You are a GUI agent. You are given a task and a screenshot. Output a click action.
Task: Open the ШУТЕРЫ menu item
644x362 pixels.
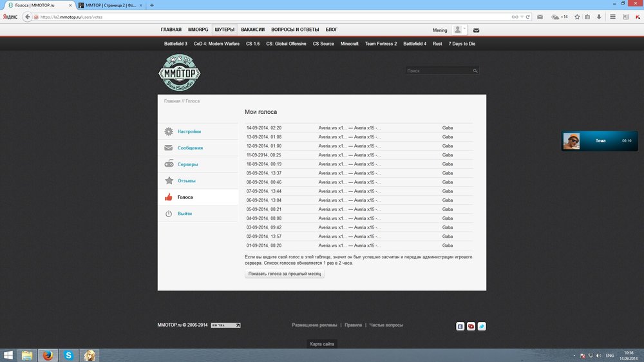(224, 30)
